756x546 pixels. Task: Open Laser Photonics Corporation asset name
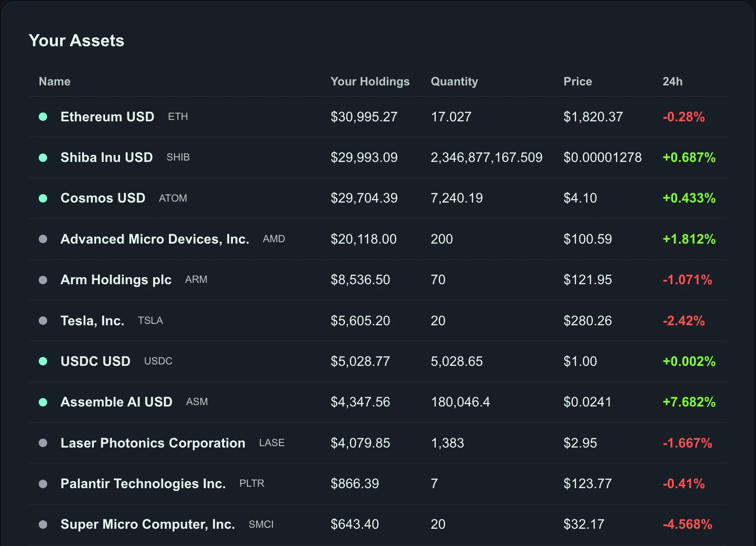[x=153, y=443]
